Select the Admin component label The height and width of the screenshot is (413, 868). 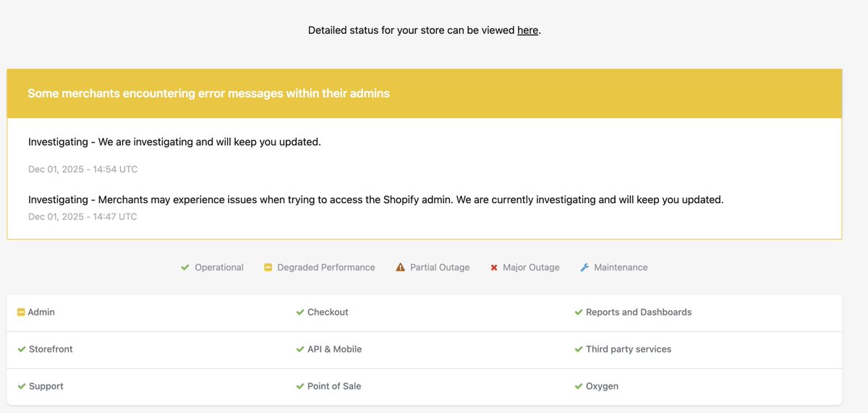(41, 312)
